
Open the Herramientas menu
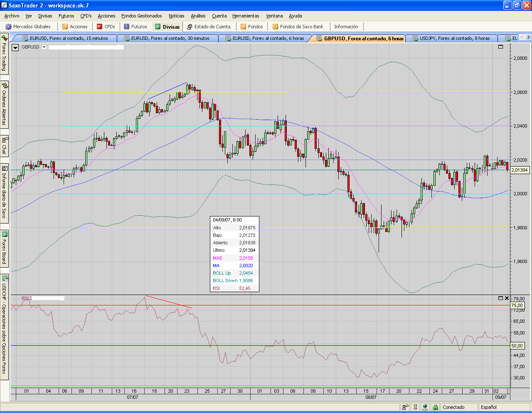click(246, 16)
